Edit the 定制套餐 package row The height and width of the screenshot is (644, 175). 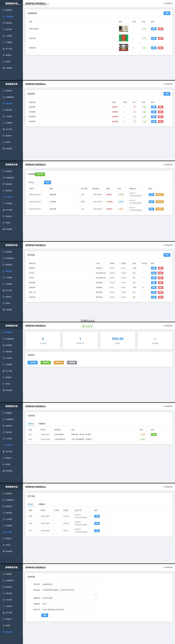(x=154, y=121)
